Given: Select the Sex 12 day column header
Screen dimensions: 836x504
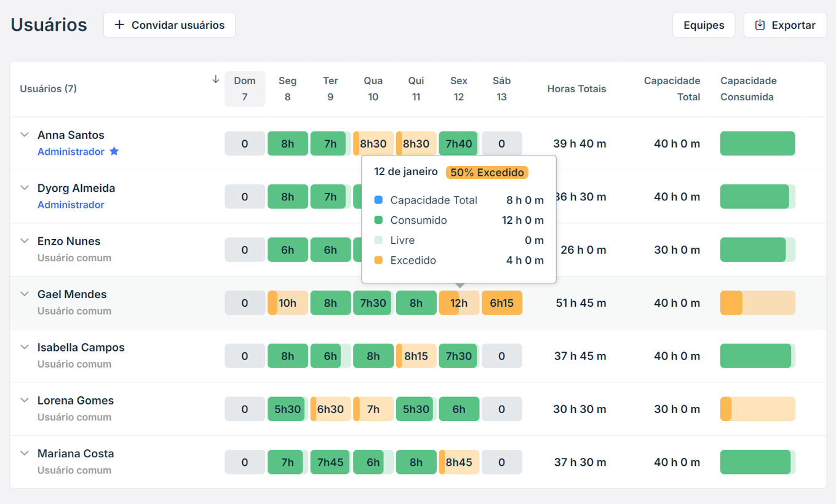Looking at the screenshot, I should point(459,89).
